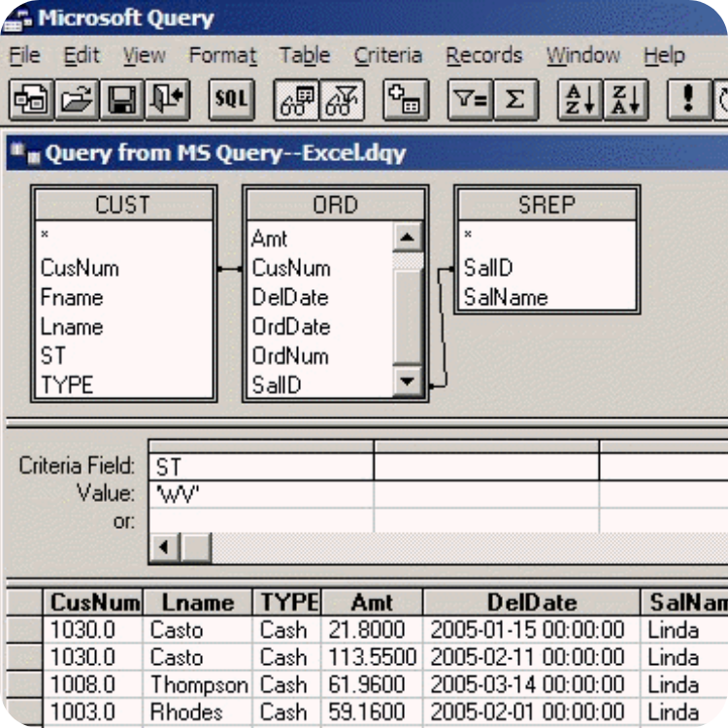Click the Add Table icon

[406, 100]
